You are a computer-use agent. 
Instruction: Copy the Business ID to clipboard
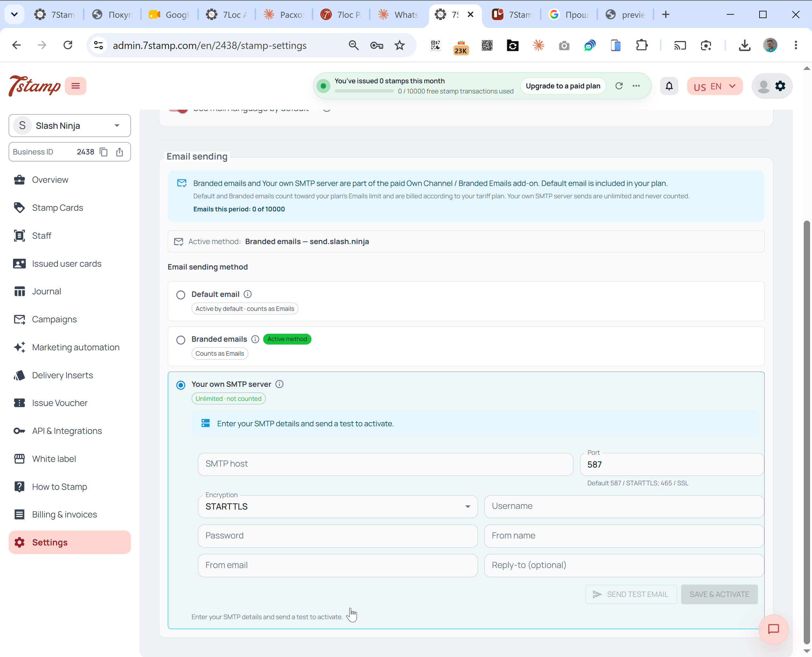point(103,152)
